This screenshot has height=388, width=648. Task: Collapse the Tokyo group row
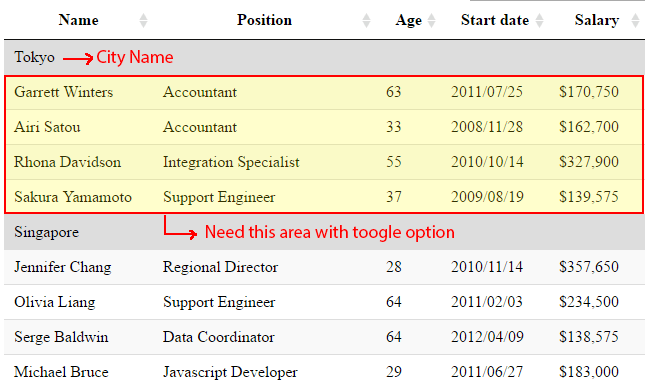[x=324, y=57]
